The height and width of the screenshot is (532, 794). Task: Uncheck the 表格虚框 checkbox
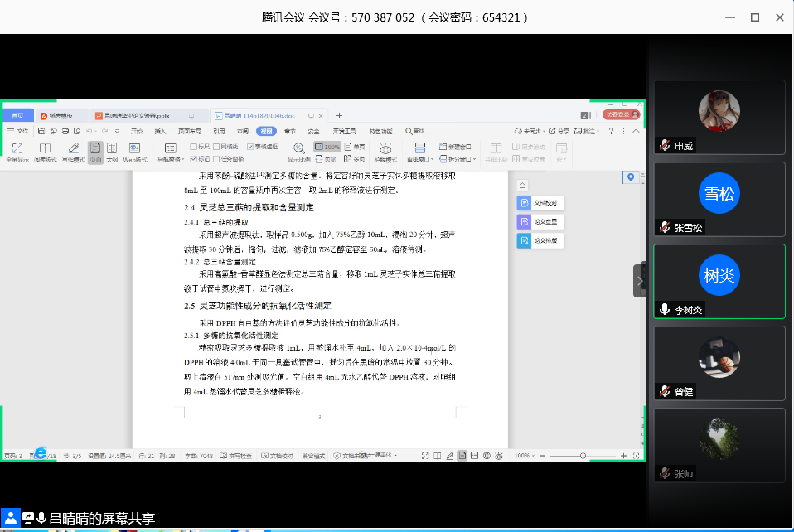(x=251, y=146)
